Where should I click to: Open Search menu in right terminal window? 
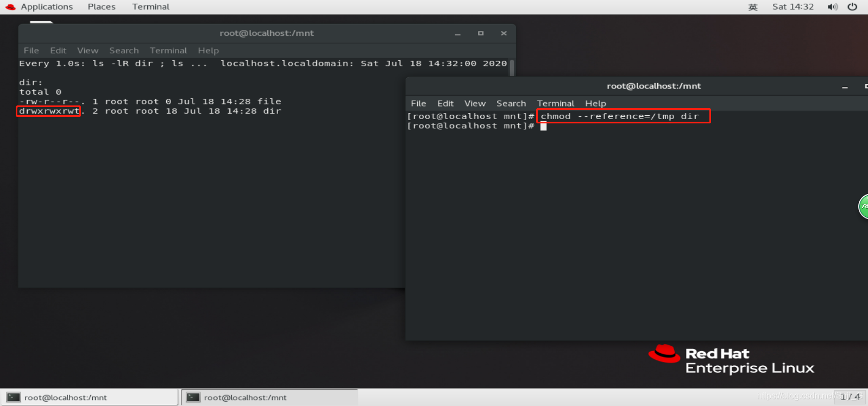tap(511, 103)
